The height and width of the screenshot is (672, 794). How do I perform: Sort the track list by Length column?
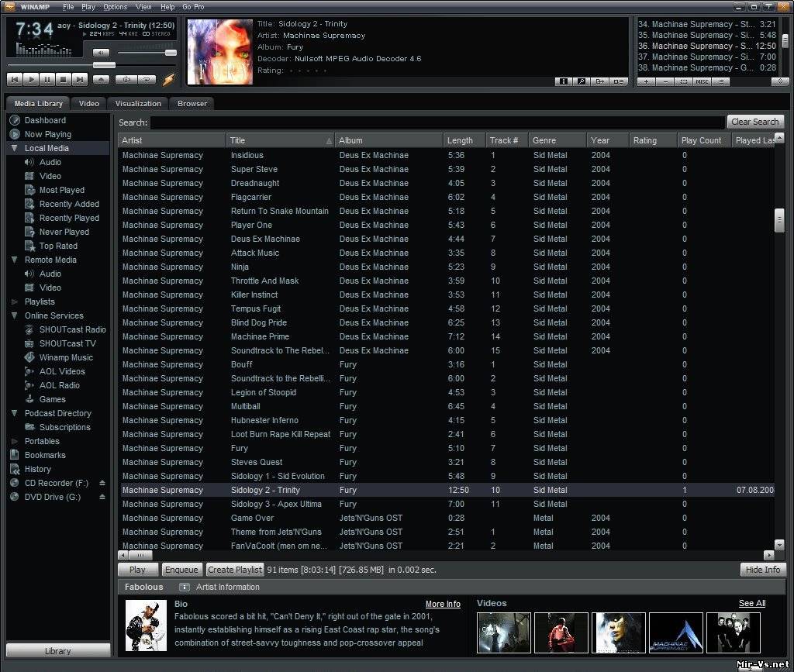[x=464, y=140]
